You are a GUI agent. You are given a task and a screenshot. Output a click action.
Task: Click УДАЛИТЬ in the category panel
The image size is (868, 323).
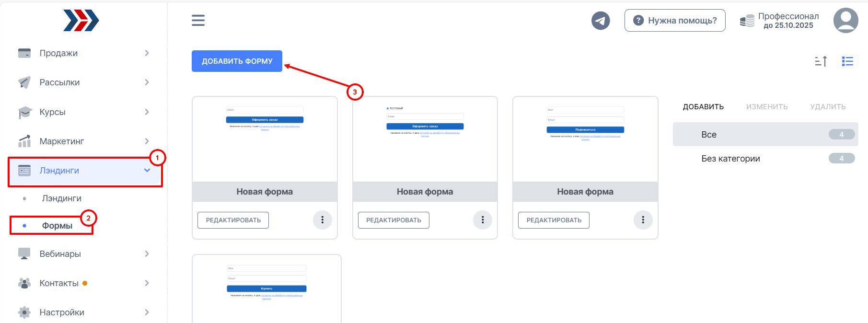(x=828, y=107)
